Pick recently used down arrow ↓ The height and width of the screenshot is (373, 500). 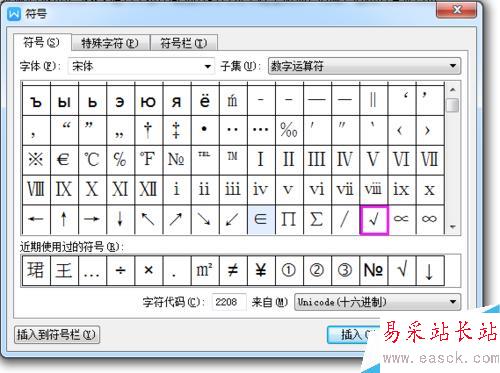[x=430, y=271]
